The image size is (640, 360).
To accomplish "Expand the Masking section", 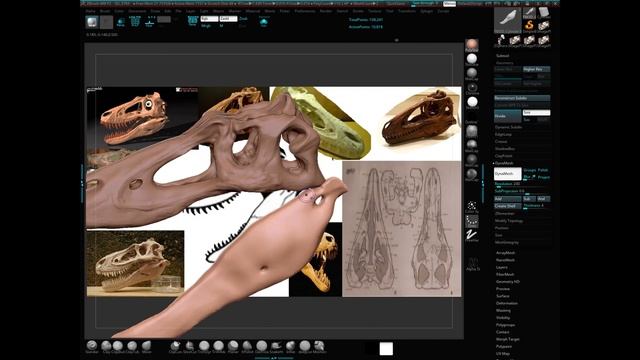I will pyautogui.click(x=503, y=310).
